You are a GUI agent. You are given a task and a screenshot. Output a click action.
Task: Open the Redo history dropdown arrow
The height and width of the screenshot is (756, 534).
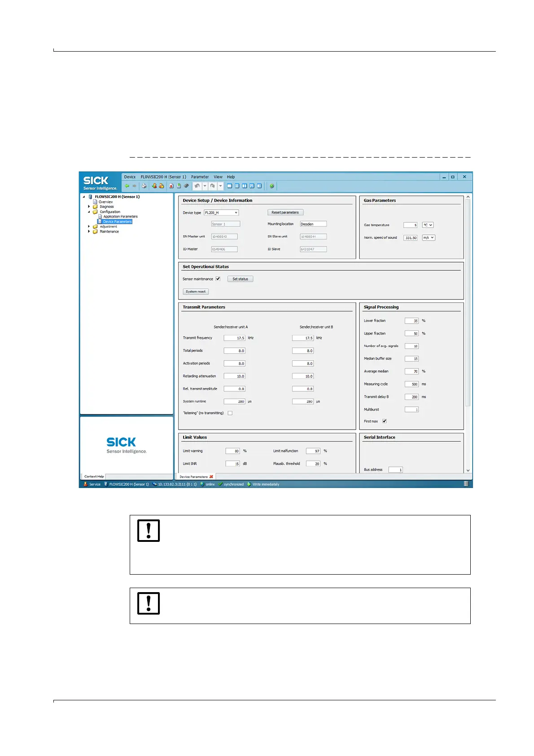tap(220, 186)
